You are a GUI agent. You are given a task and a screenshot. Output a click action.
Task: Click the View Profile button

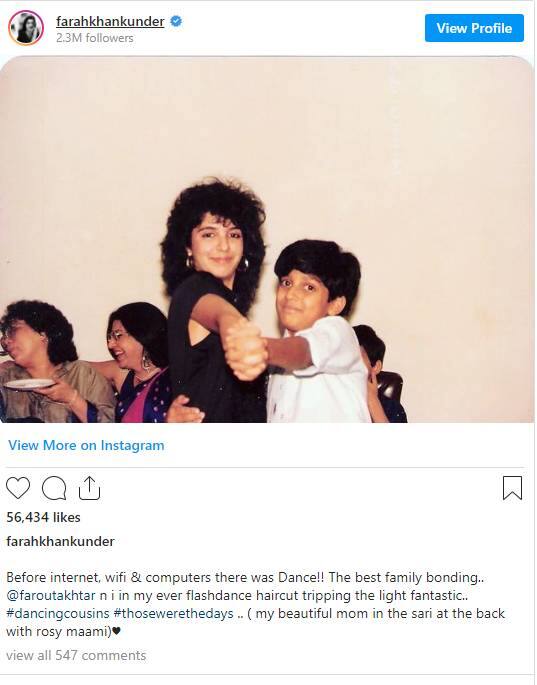[474, 28]
